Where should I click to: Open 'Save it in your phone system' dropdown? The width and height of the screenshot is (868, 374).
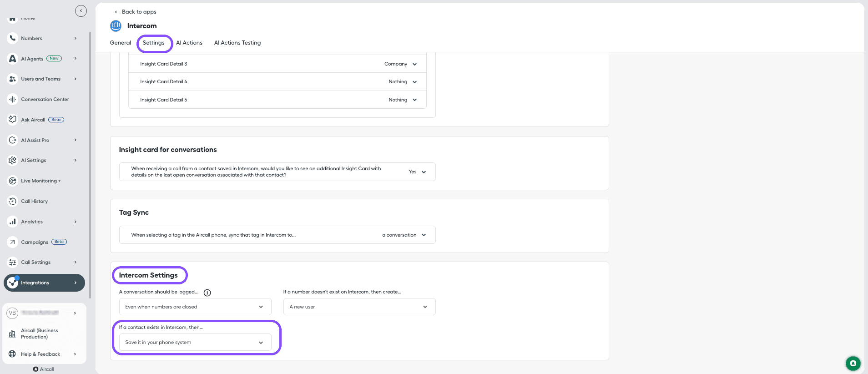click(x=195, y=342)
